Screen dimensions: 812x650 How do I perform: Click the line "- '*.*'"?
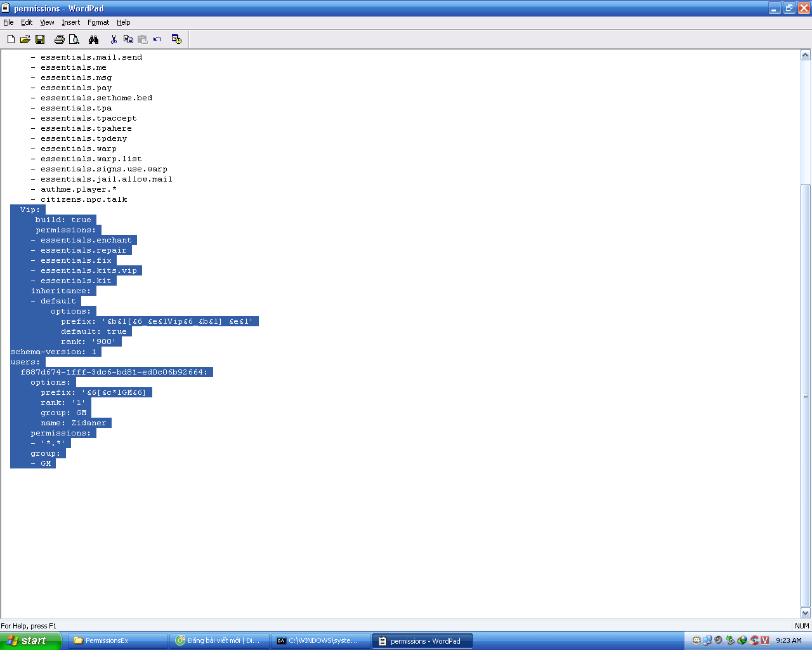pyautogui.click(x=48, y=443)
